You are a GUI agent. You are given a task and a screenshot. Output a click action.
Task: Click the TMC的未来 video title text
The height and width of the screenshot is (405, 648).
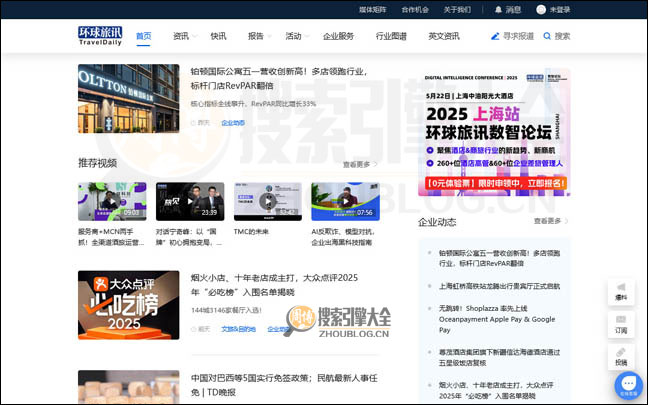click(x=251, y=232)
